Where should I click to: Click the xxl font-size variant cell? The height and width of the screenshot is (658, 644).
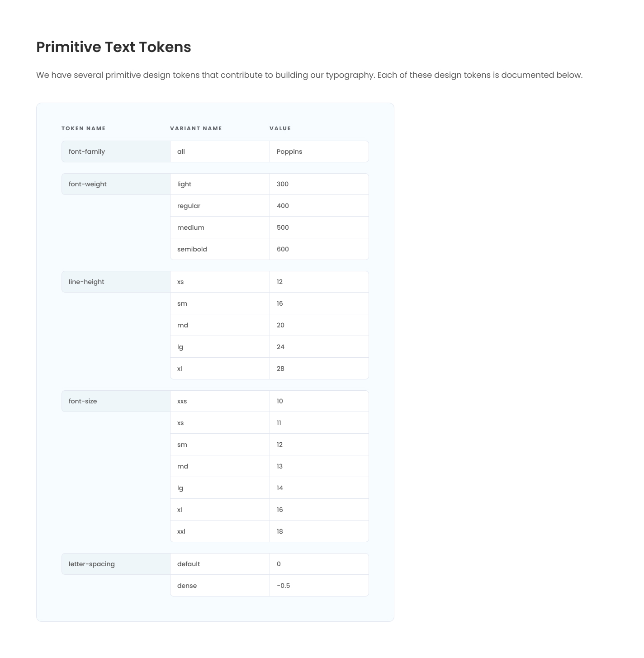pos(220,531)
